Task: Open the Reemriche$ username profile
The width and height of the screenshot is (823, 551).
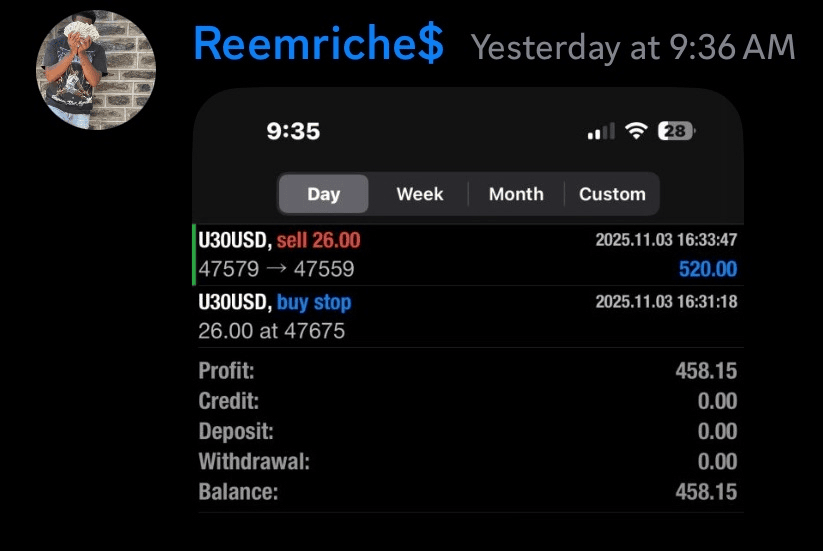Action: [318, 45]
